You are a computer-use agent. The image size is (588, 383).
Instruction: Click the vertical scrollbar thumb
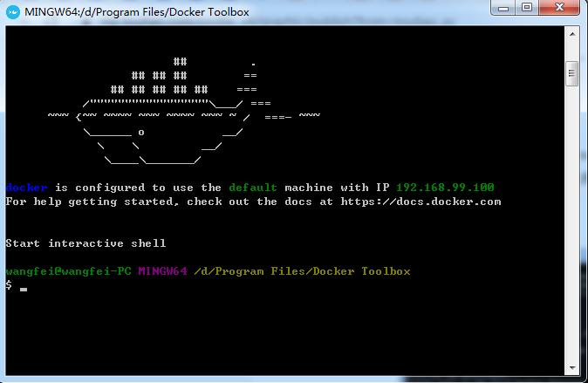pos(572,73)
